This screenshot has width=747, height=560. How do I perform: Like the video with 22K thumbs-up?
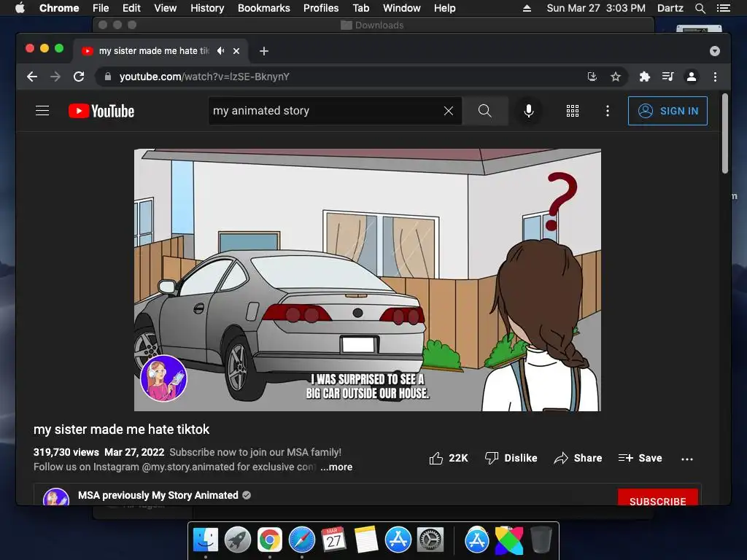tap(449, 458)
